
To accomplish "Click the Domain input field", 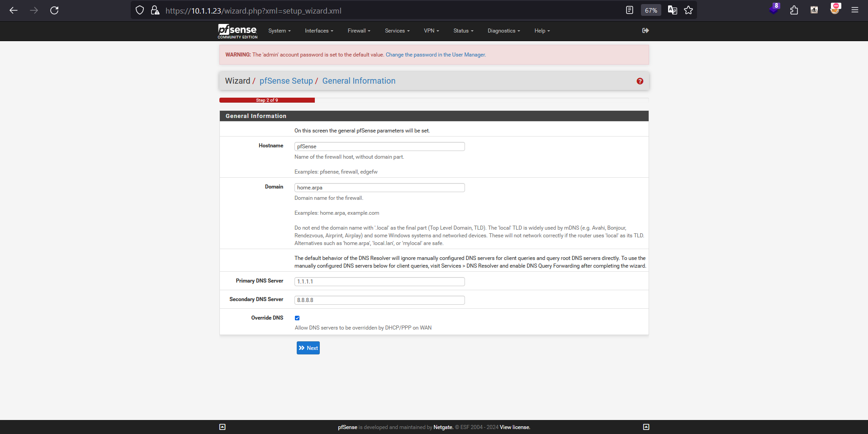I will 379,188.
